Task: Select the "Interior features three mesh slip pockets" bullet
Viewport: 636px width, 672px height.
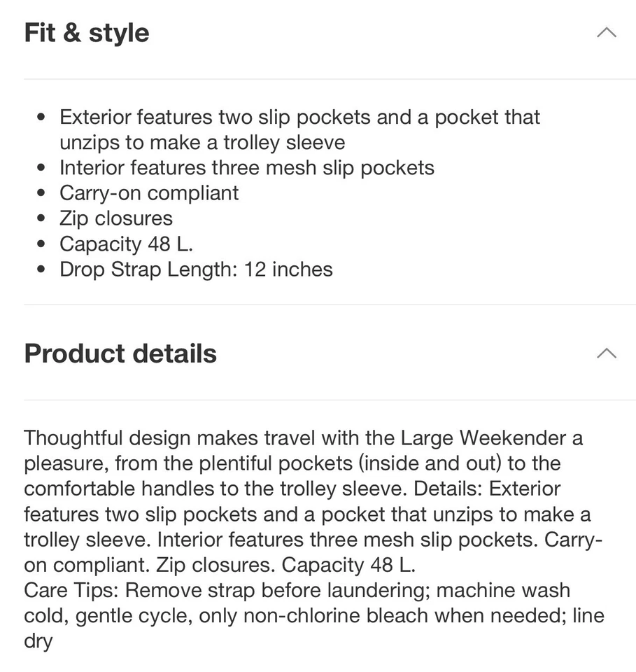Action: click(247, 168)
